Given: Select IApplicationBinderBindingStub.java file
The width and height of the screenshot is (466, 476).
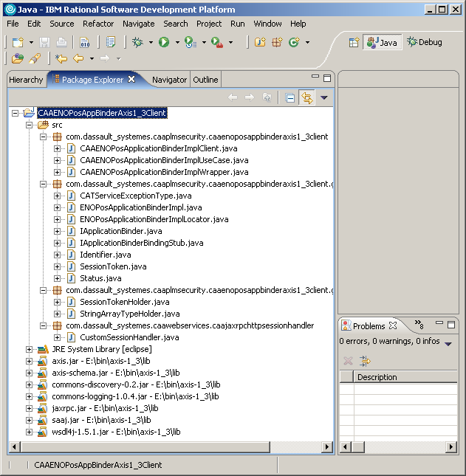Looking at the screenshot, I should click(142, 243).
